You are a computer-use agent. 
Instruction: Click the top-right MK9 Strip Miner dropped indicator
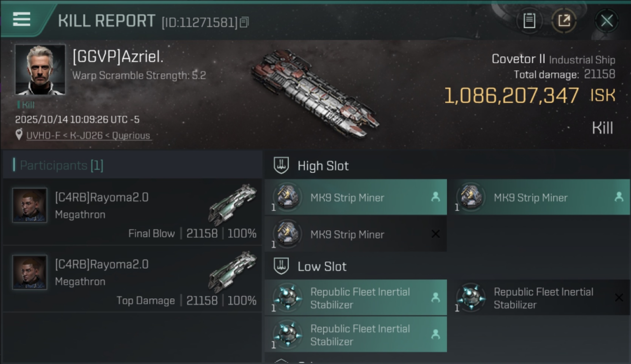tap(619, 197)
